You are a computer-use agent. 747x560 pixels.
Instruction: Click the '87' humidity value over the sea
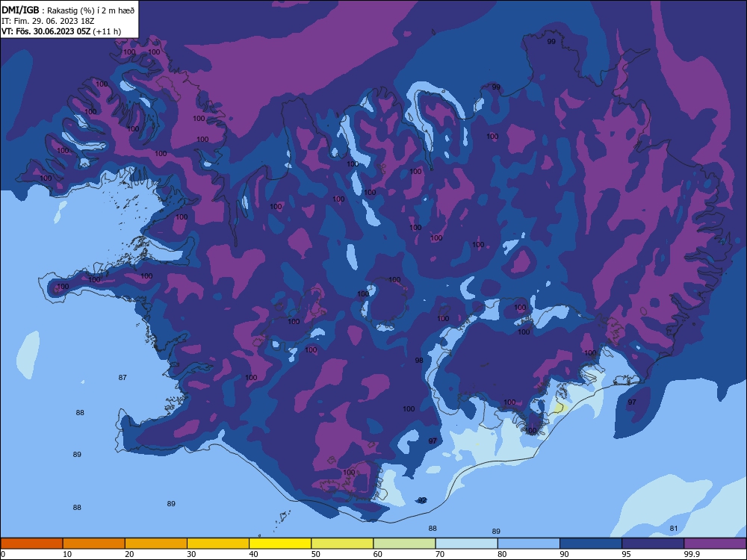click(123, 378)
